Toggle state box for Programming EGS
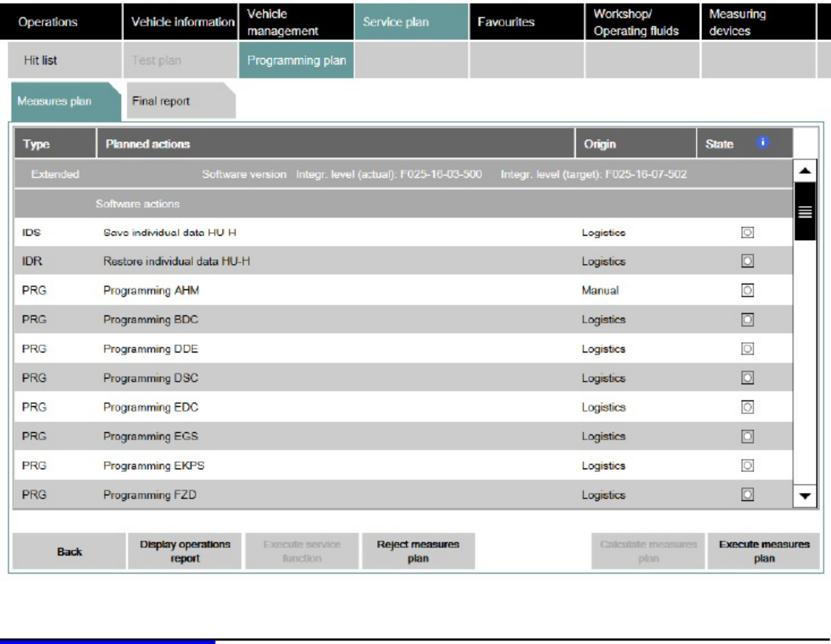This screenshot has height=644, width=831. (748, 437)
